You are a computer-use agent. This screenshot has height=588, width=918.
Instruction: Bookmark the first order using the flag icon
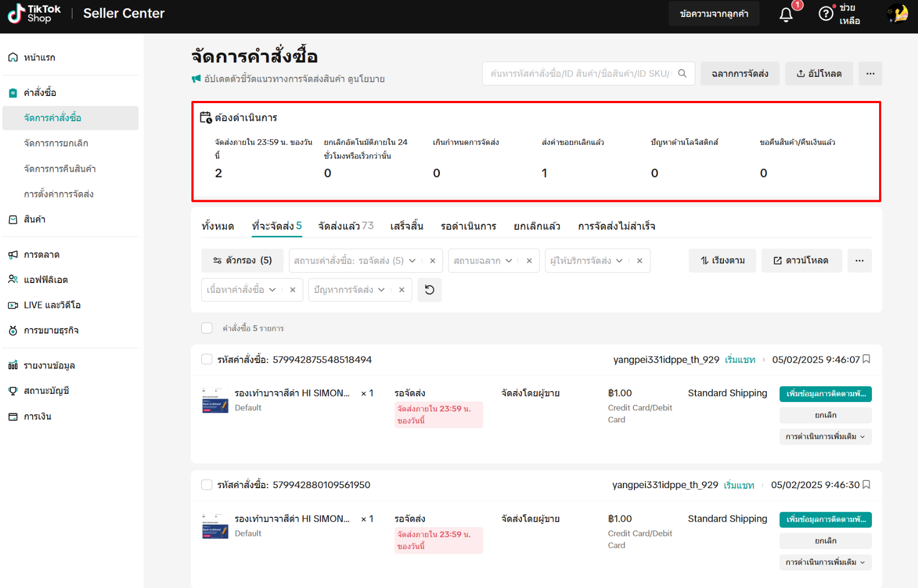866,359
